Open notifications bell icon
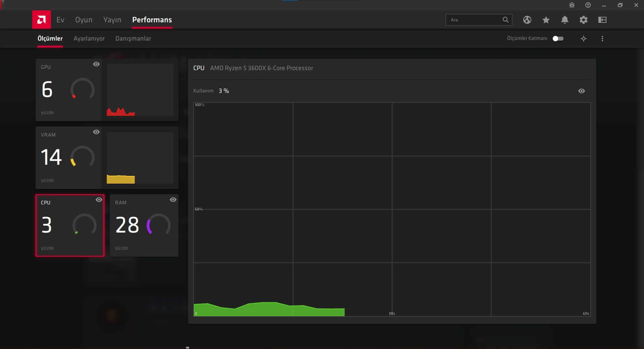Image resolution: width=644 pixels, height=349 pixels. coord(565,20)
